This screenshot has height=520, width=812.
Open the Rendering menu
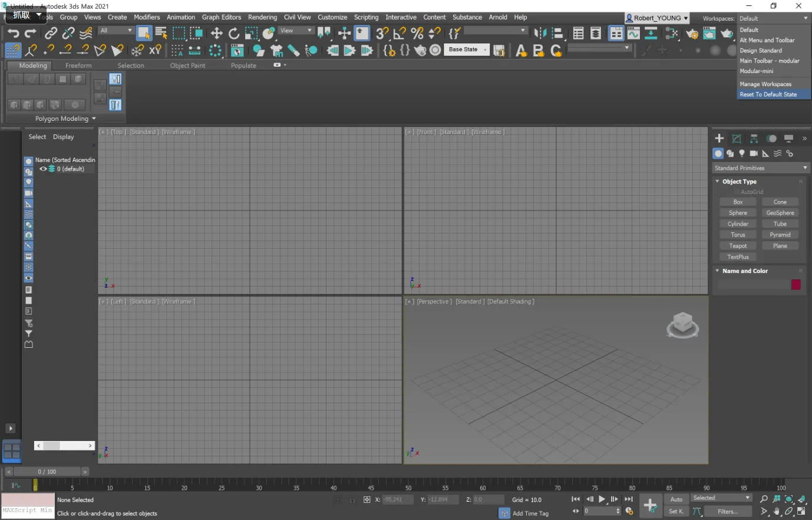[262, 17]
